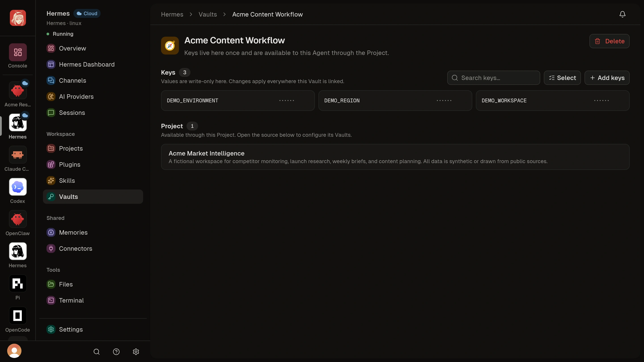This screenshot has width=644, height=362.
Task: Select the Acme Res... agent icon
Action: tap(17, 90)
